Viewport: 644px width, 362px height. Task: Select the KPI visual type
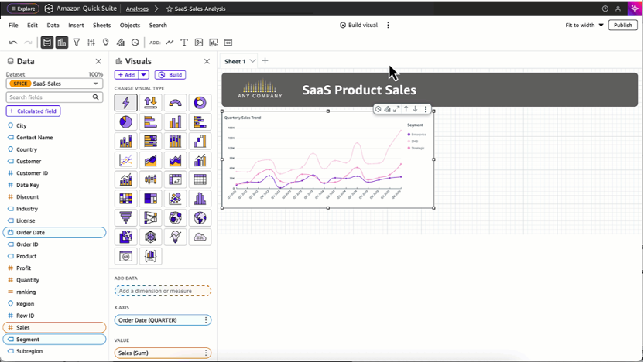[150, 103]
